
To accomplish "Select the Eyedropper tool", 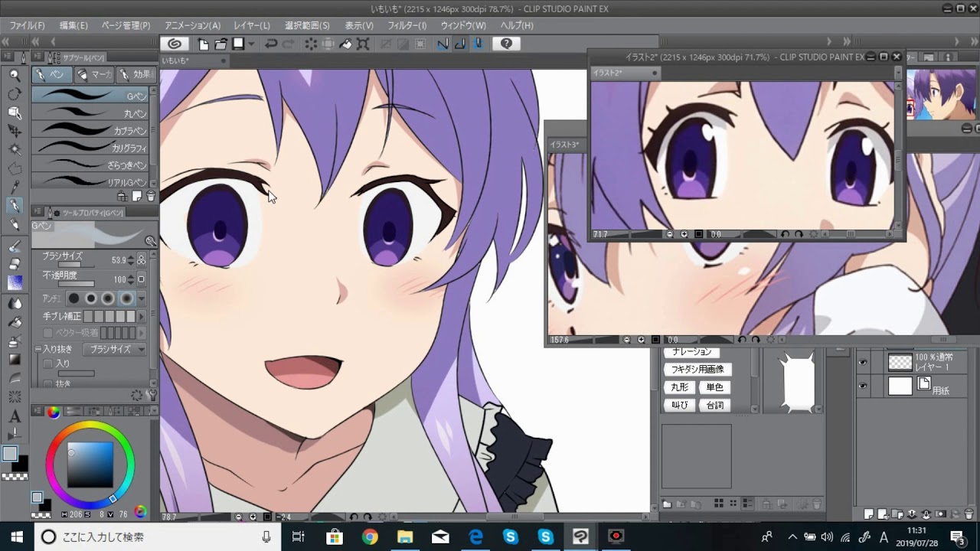I will (15, 187).
